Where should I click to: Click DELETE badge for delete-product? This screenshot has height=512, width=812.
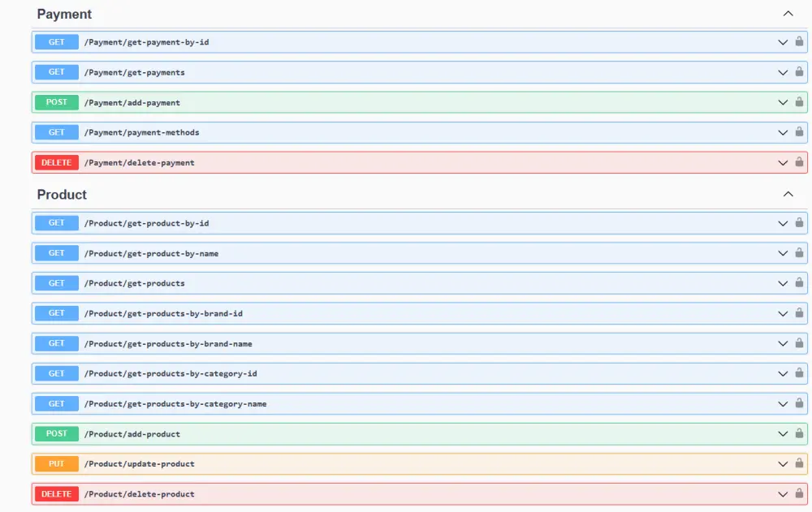click(57, 494)
